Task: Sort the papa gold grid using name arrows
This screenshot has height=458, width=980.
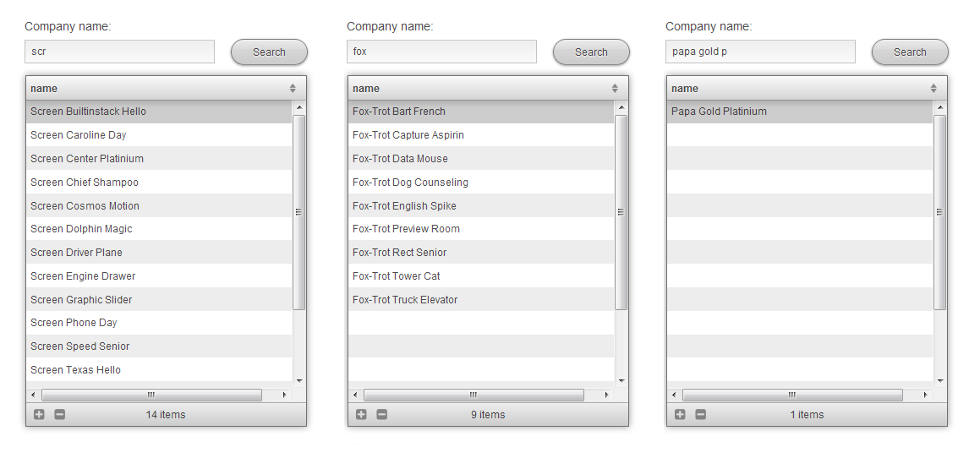Action: [x=933, y=89]
